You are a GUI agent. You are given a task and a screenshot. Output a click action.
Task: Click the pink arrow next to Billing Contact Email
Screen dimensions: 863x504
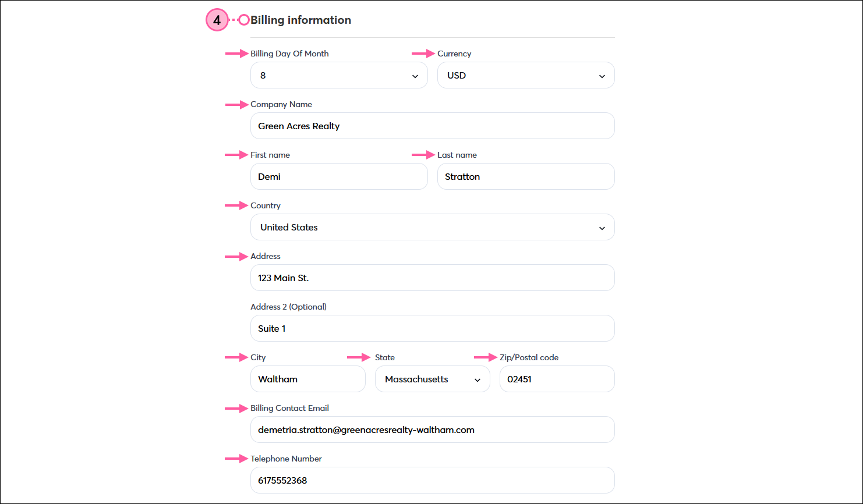coord(236,408)
